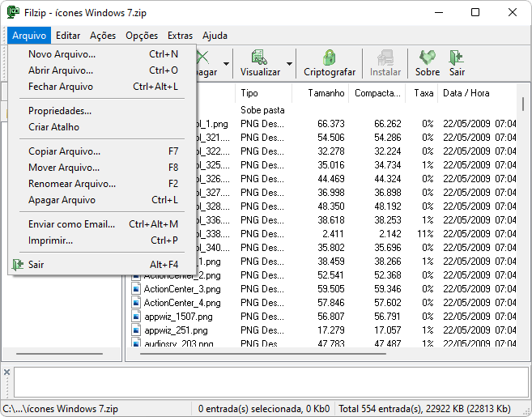Sort by Compacta... column header

377,93
